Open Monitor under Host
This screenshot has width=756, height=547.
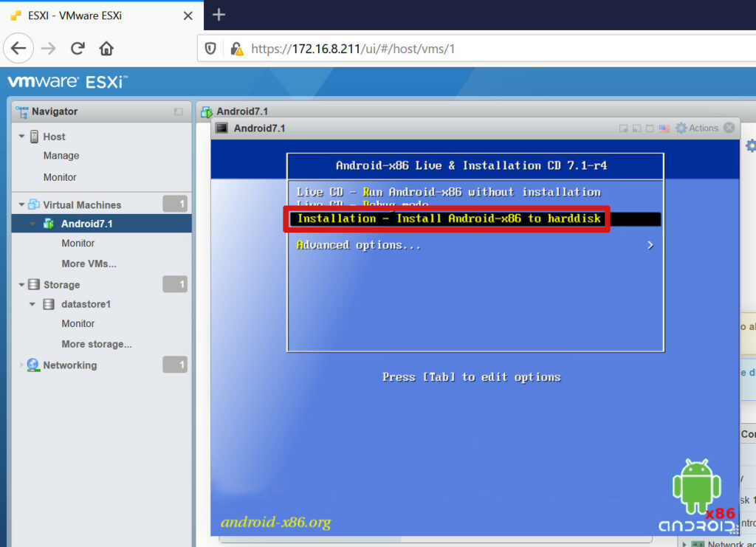point(60,177)
